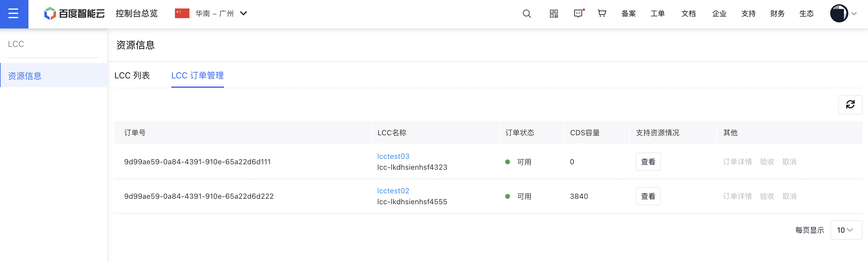Screen dimensions: 868x262
Task: Click 取消 in lcctest02 row
Action: point(789,196)
